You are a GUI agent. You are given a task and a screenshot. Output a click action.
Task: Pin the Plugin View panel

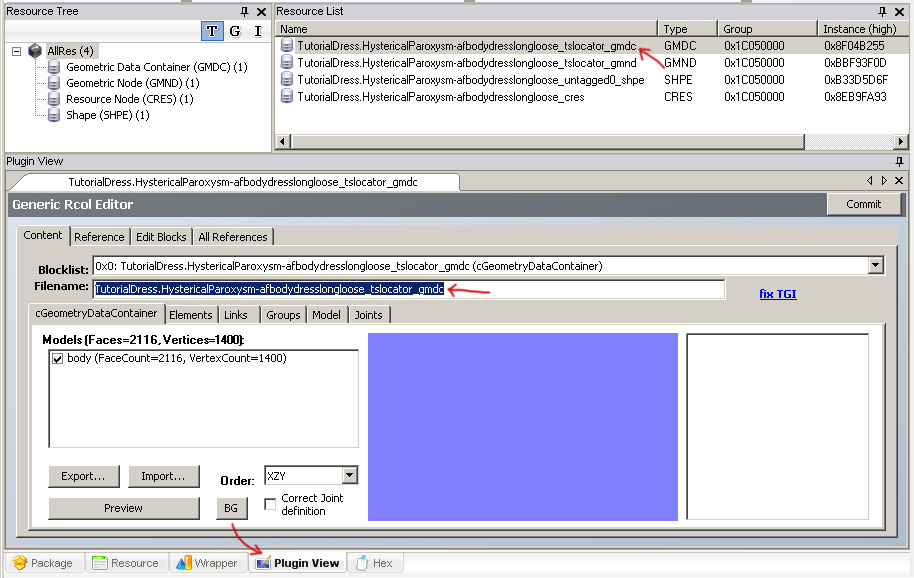[899, 161]
